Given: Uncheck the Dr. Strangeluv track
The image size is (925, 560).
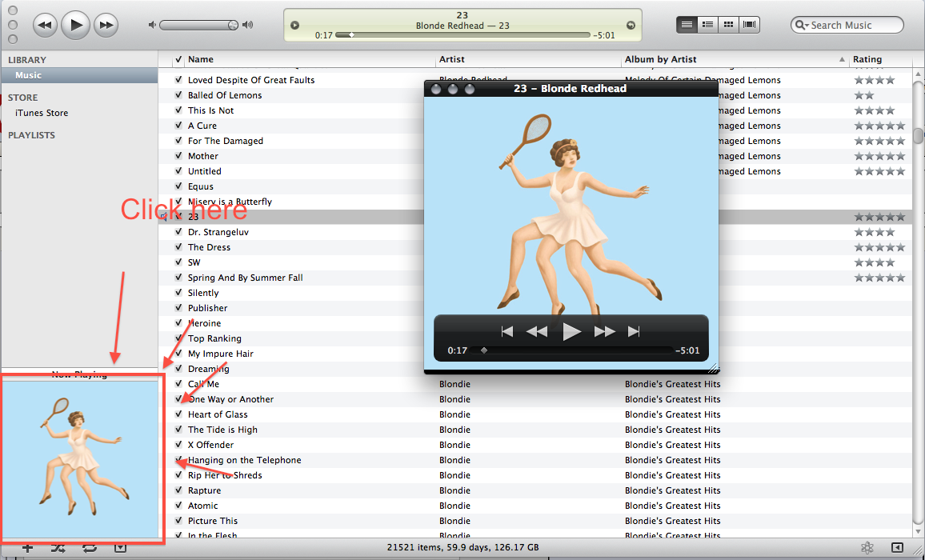Looking at the screenshot, I should click(x=178, y=232).
